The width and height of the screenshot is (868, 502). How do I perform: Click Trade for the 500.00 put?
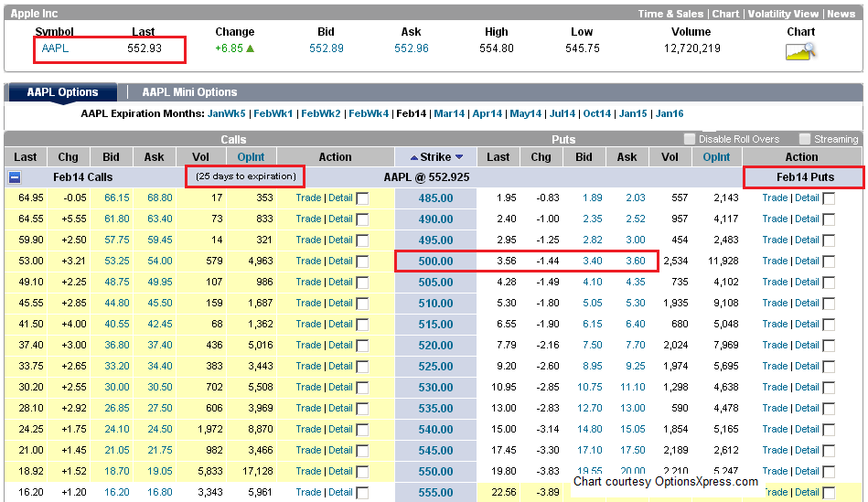click(x=775, y=261)
